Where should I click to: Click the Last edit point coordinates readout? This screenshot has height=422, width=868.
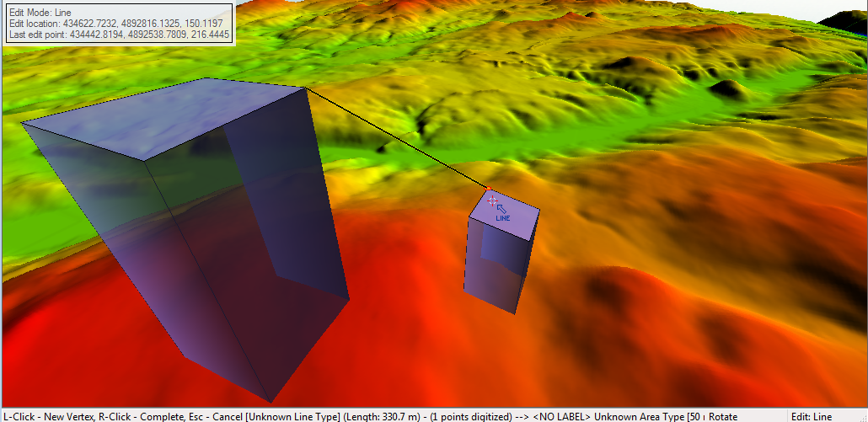119,33
